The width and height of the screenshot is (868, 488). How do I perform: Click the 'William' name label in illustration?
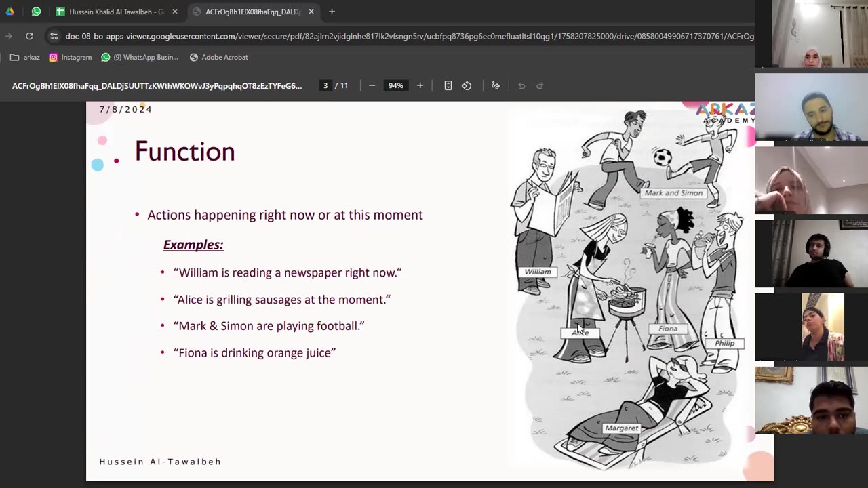point(538,272)
